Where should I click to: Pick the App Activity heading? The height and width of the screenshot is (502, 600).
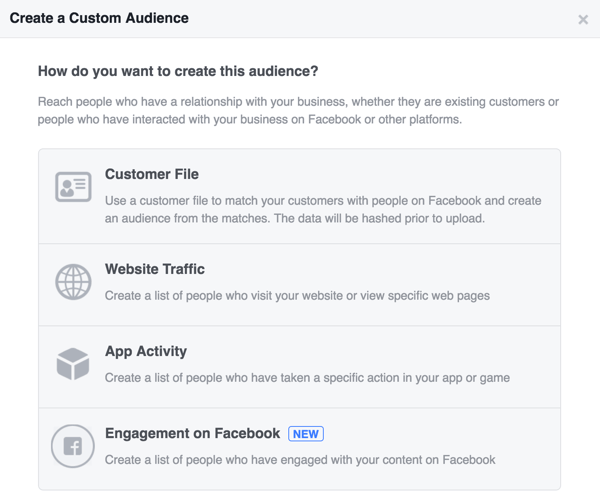(146, 351)
